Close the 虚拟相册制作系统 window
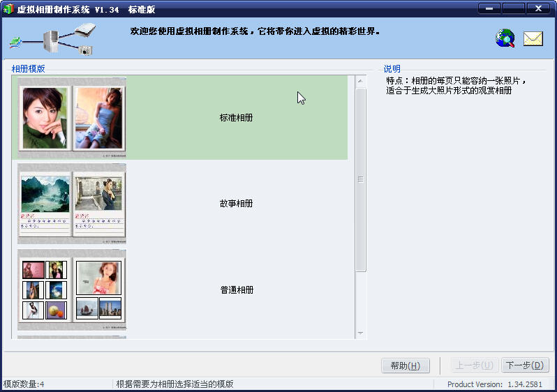557x392 pixels. pos(539,8)
